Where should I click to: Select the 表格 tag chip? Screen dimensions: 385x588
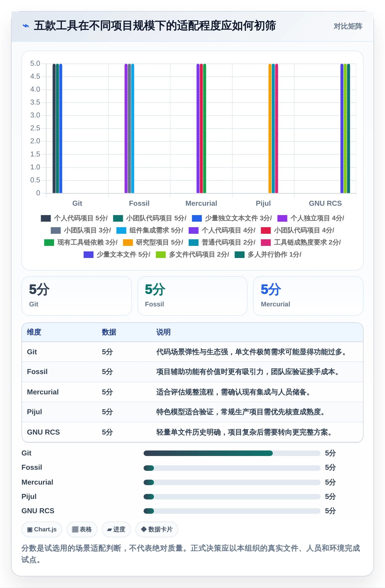[82, 529]
